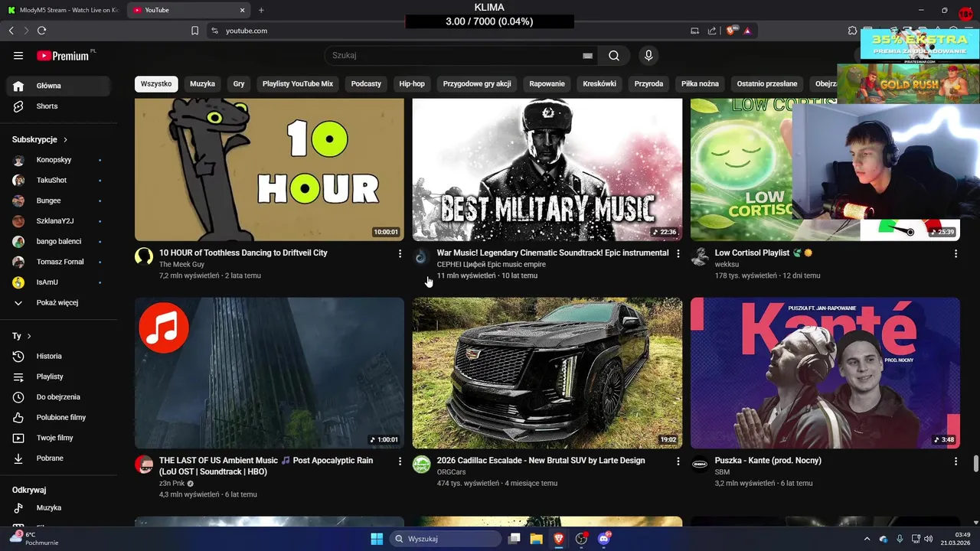Open Discord from the taskbar
The width and height of the screenshot is (980, 551).
pos(604,539)
